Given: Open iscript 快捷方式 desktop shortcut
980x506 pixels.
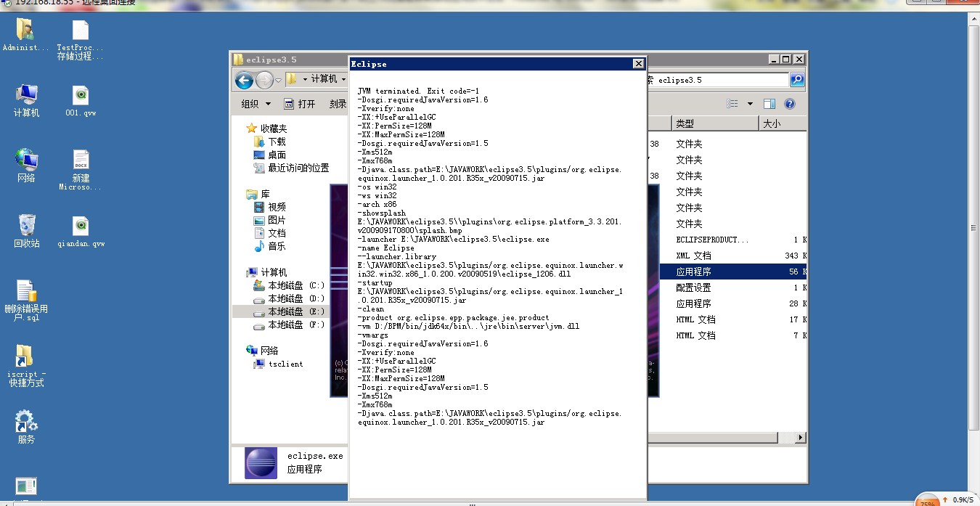Looking at the screenshot, I should click(26, 367).
